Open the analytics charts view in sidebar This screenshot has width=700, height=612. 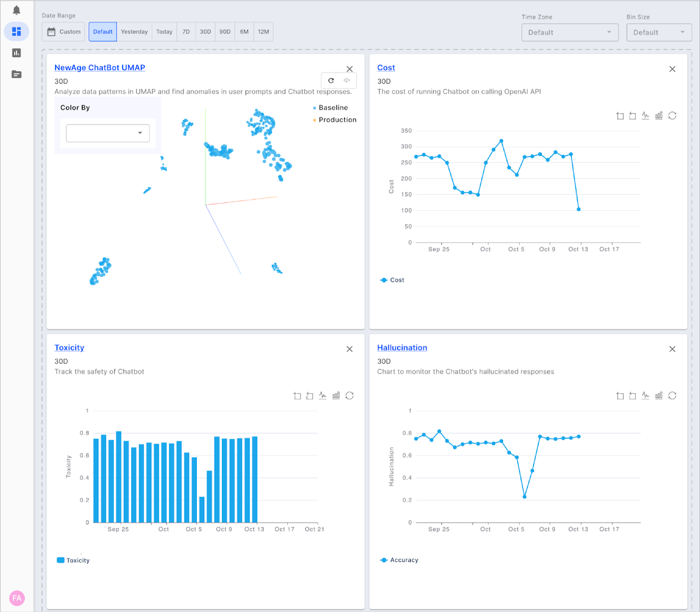17,52
